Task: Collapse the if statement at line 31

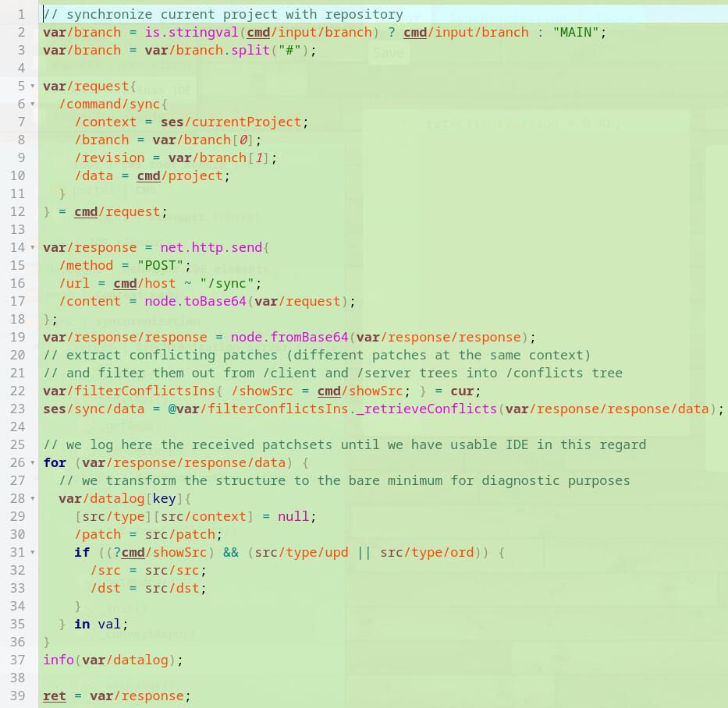Action: 32,553
